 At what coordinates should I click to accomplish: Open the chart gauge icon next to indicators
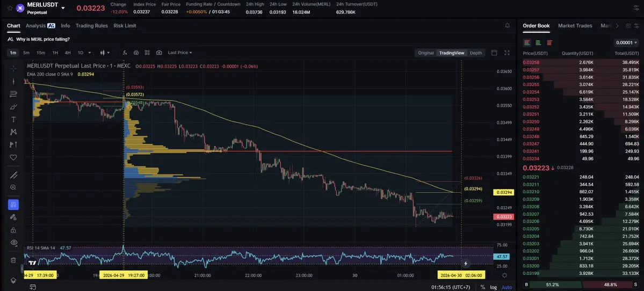pos(136,53)
